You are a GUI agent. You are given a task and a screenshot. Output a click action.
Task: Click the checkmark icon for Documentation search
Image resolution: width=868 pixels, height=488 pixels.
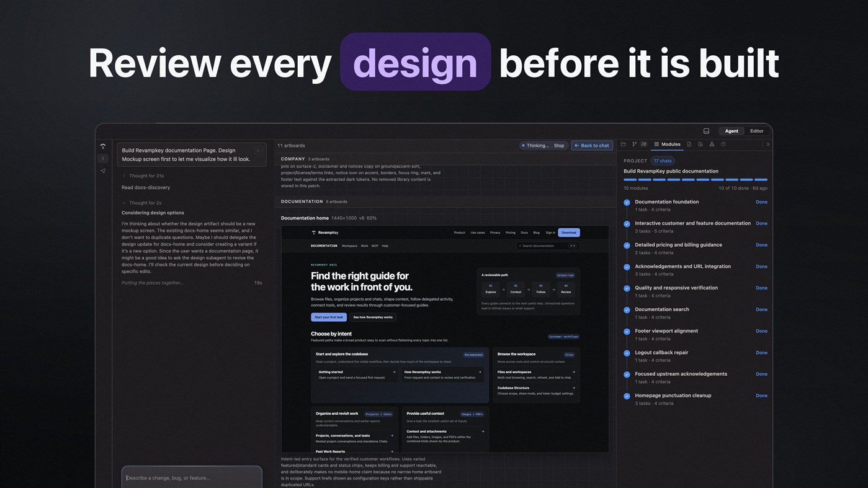coord(627,310)
